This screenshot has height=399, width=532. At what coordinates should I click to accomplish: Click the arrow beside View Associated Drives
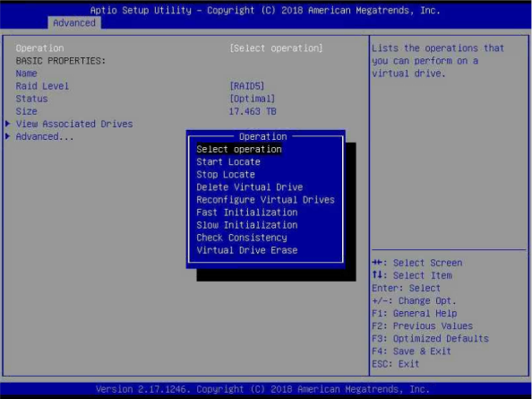pos(8,124)
